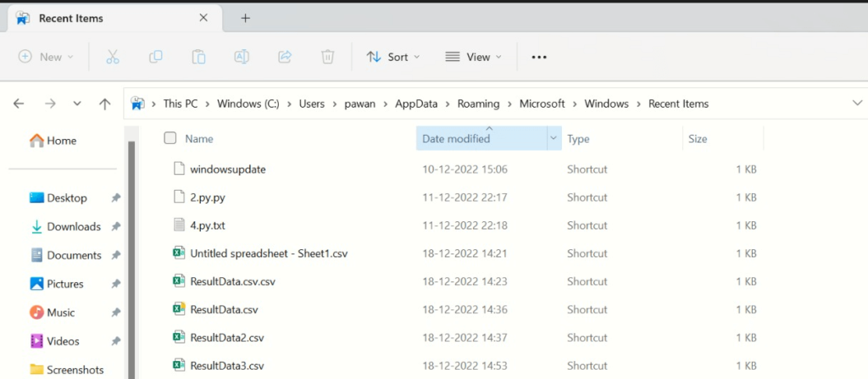
Task: Unpin Downloads using its pin icon
Action: click(x=116, y=227)
